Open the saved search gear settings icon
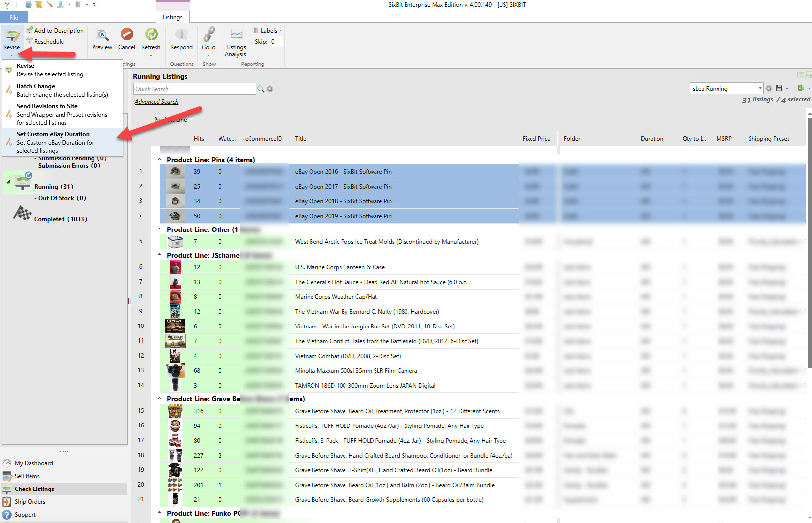The width and height of the screenshot is (812, 523). pos(769,88)
